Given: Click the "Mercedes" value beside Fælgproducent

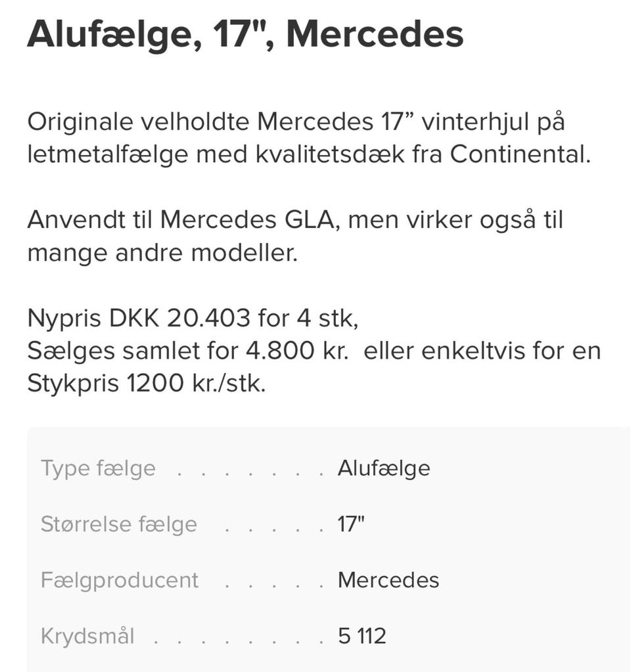Looking at the screenshot, I should click(x=388, y=580).
